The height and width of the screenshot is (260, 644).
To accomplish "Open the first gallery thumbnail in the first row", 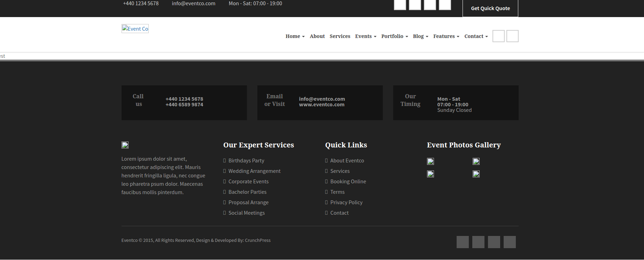I will (x=430, y=161).
